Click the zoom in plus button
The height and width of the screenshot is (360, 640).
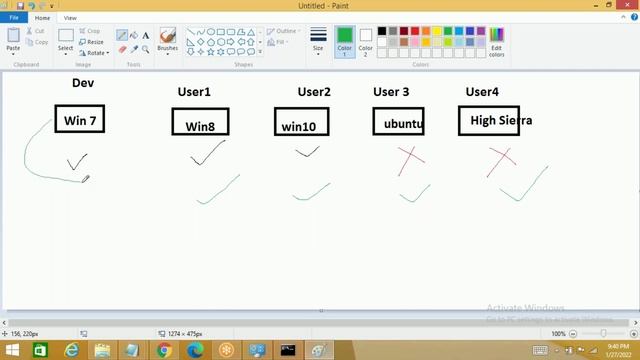633,334
